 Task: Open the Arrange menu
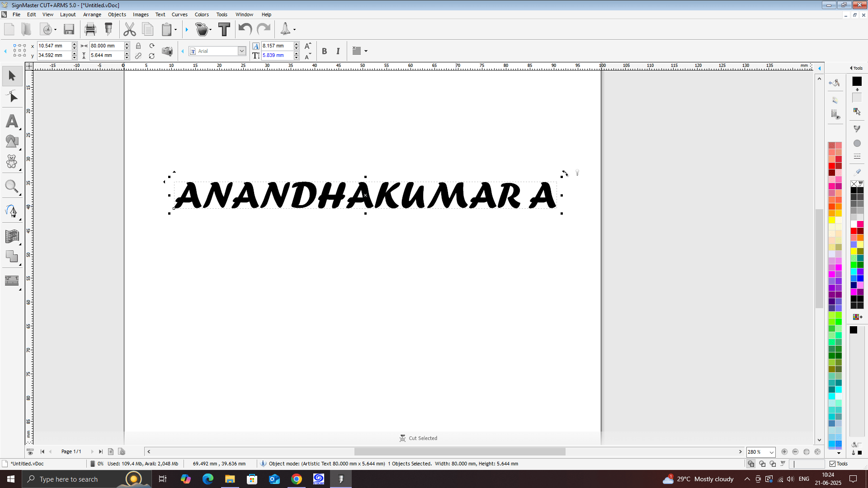click(x=92, y=14)
